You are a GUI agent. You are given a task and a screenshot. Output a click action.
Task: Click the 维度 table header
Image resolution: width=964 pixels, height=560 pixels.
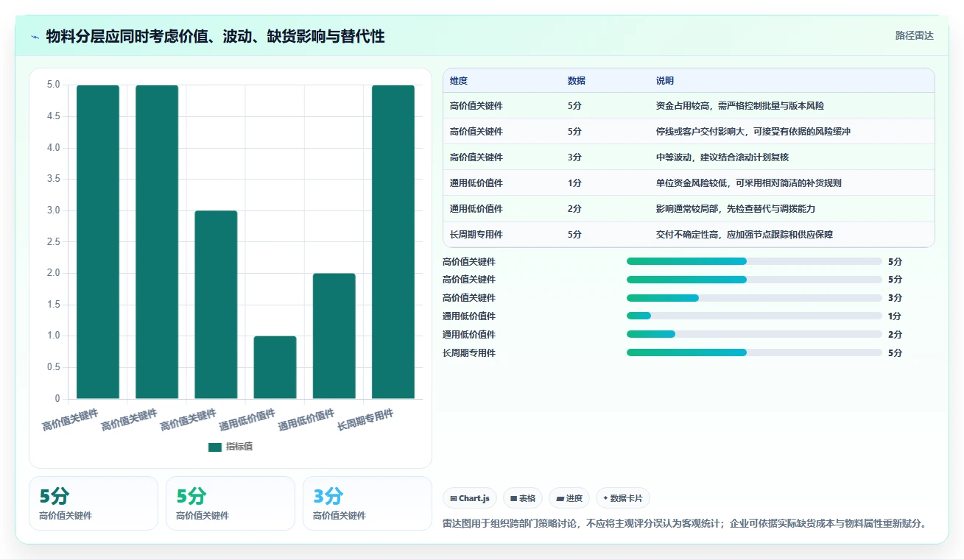point(459,81)
